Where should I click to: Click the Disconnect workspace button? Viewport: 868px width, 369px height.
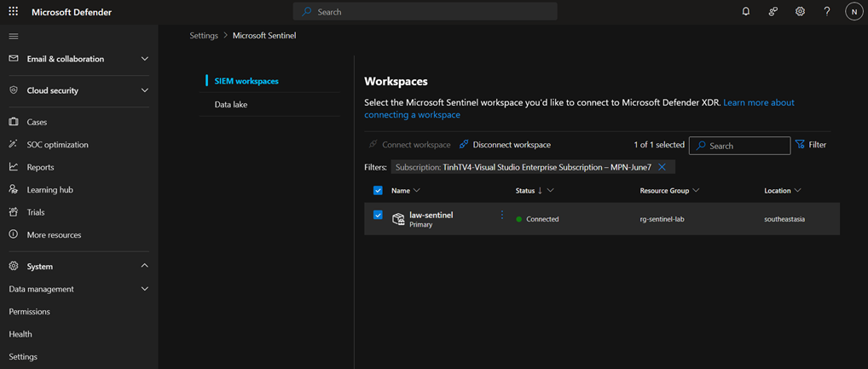tap(505, 144)
